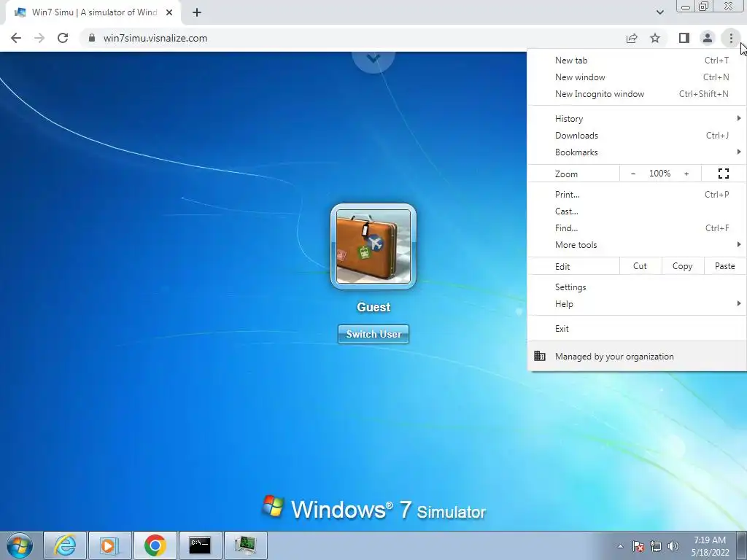Choose Print... from the menu
Viewport: 747px width, 560px height.
637,194
